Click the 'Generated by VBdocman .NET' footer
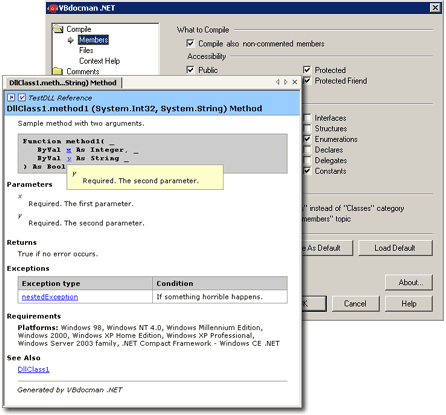This screenshot has height=415, width=446. click(x=70, y=390)
